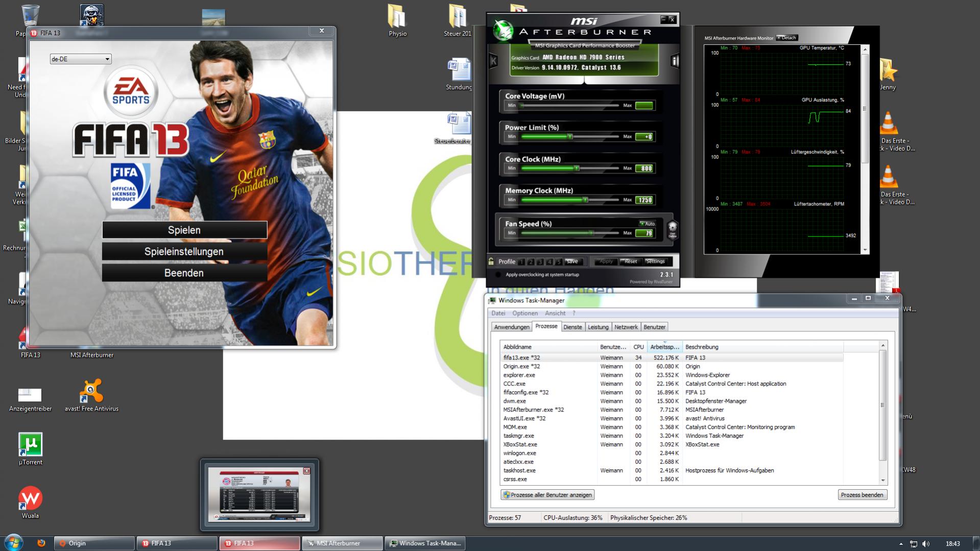Select Afterburner profile slot 5
980x551 pixels.
[x=559, y=262]
